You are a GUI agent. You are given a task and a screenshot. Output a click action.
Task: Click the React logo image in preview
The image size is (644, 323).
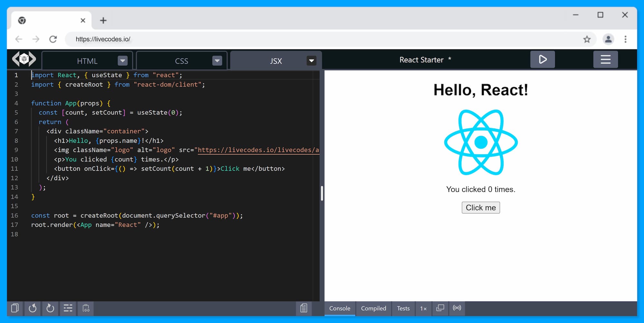coord(481,142)
